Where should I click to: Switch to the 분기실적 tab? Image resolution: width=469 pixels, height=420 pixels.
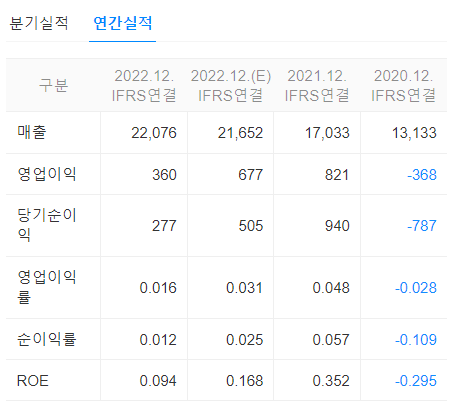[x=39, y=23]
